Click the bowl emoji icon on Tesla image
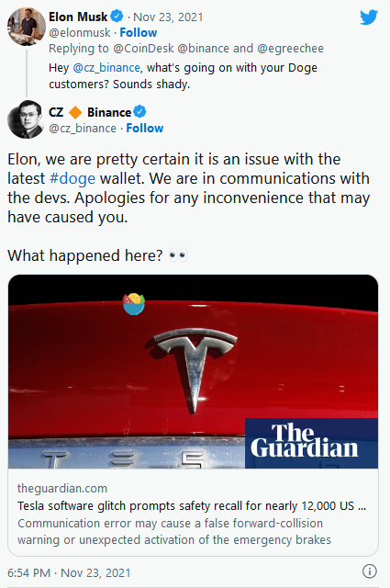The image size is (390, 588). click(x=134, y=304)
